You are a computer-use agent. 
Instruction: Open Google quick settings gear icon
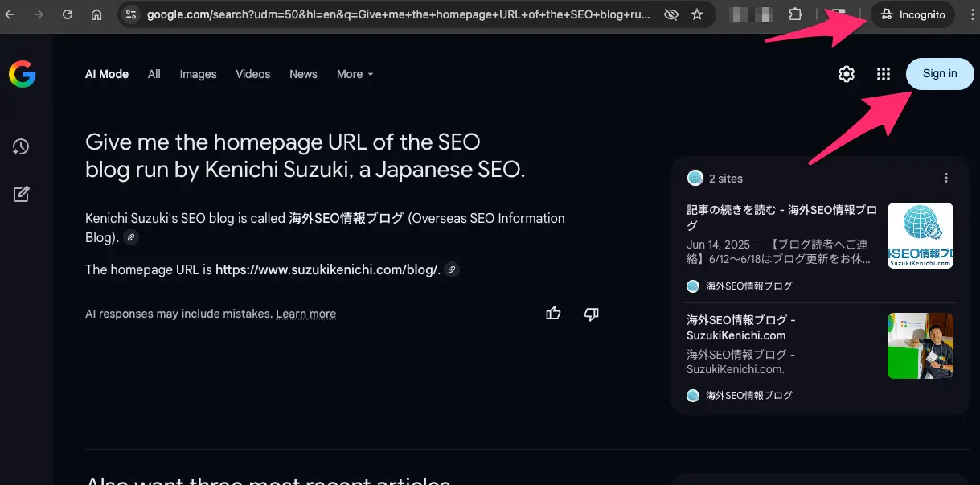pos(847,74)
